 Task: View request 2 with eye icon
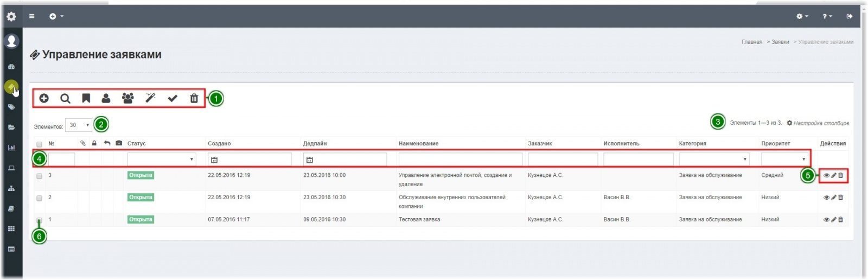(826, 198)
